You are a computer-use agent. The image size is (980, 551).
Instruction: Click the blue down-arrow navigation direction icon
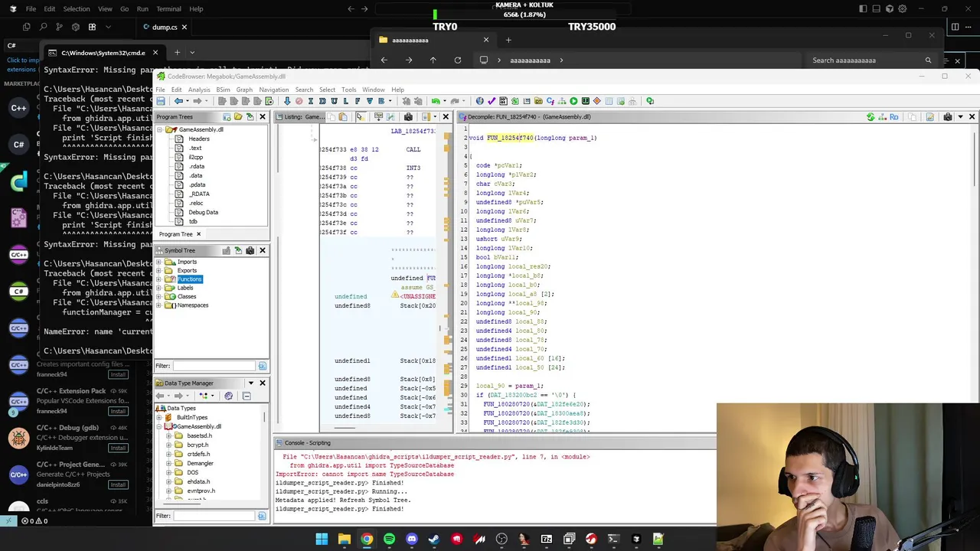[287, 101]
